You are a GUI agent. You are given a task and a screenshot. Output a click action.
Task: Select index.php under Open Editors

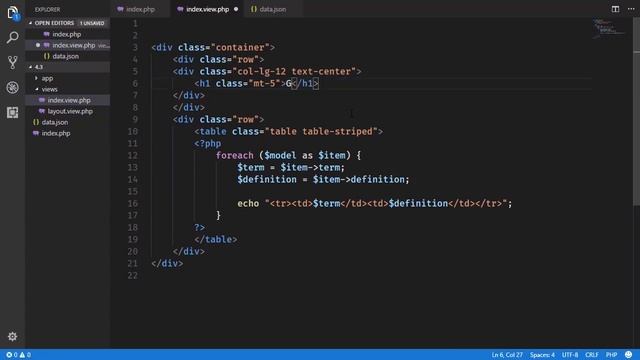click(67, 34)
